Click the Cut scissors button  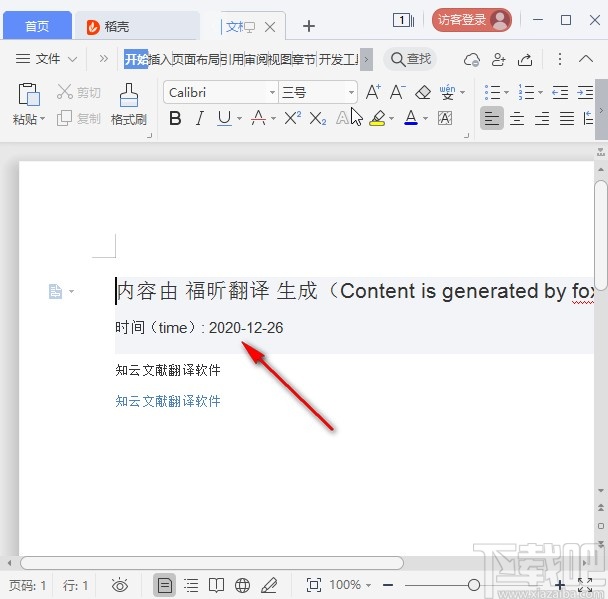pos(78,92)
